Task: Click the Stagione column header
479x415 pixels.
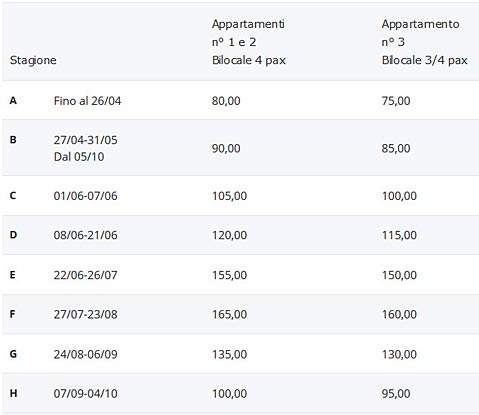Action: pos(33,60)
